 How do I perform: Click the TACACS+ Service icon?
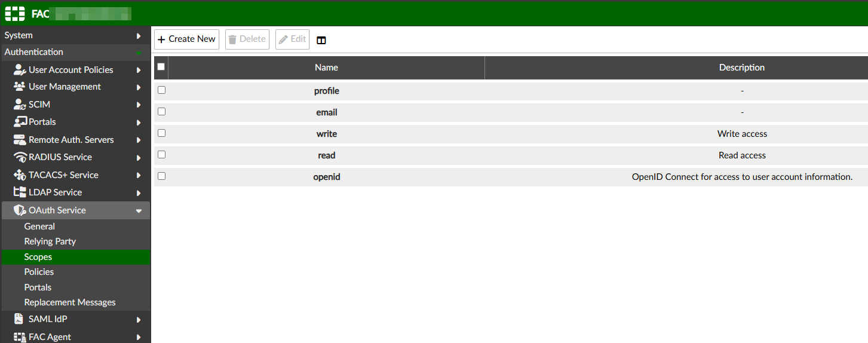coord(20,175)
